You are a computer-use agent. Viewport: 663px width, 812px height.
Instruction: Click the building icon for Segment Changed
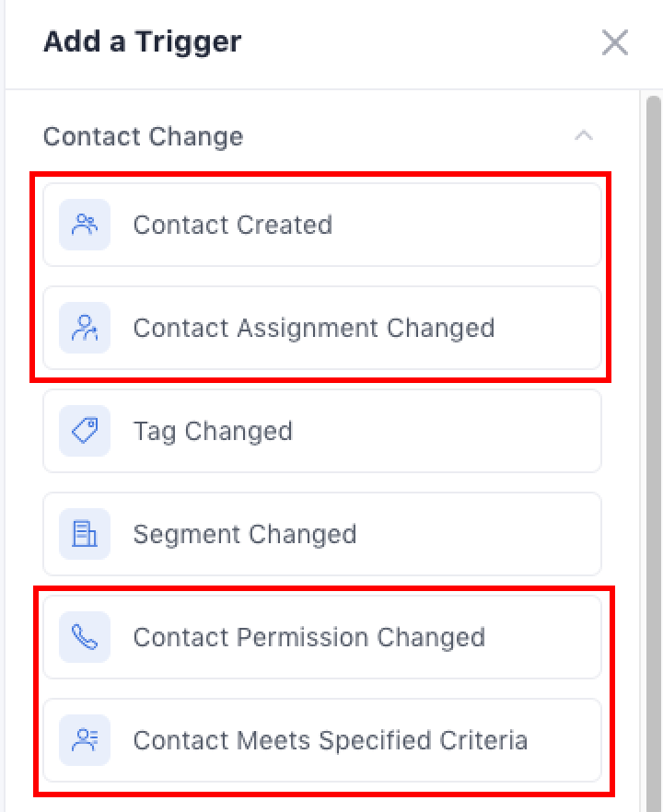click(x=85, y=534)
